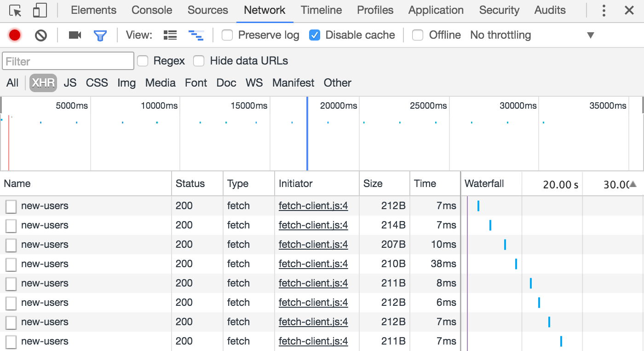Click the capture screenshots camera icon
Screen dimensions: 644x351
tap(75, 35)
